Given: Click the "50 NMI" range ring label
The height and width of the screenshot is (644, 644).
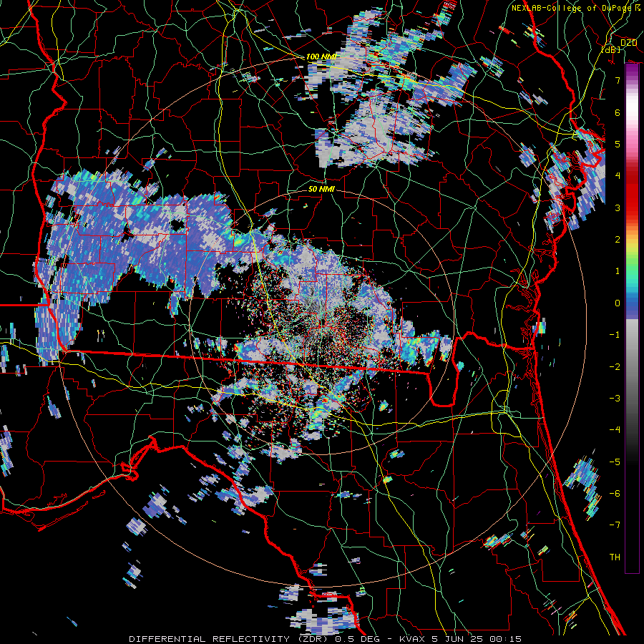Looking at the screenshot, I should pos(321,189).
